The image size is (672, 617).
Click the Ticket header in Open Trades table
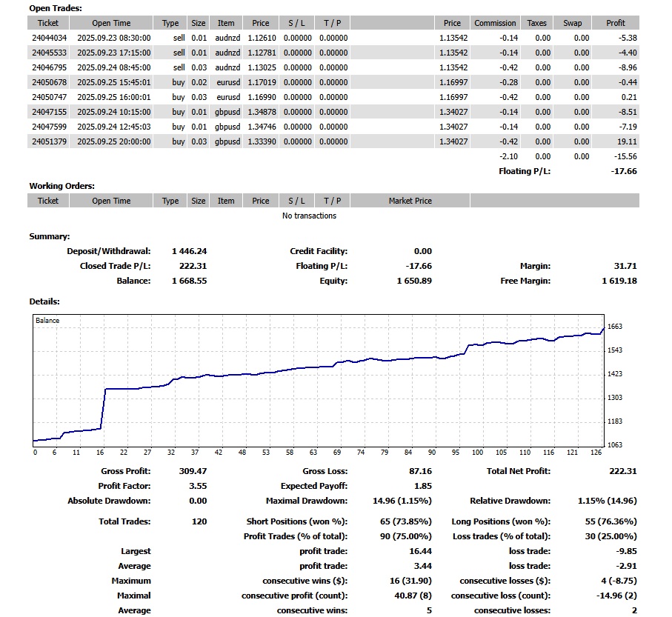point(48,23)
